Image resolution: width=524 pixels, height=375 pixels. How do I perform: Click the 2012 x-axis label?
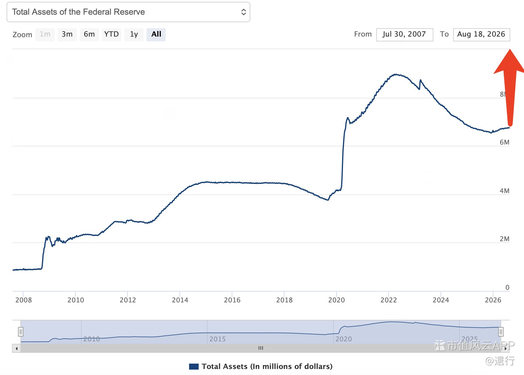coord(128,300)
